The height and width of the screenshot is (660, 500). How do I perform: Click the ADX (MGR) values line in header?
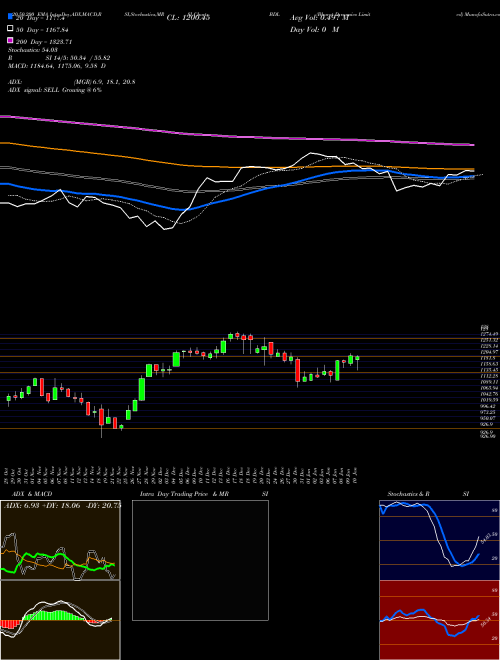coord(72,82)
